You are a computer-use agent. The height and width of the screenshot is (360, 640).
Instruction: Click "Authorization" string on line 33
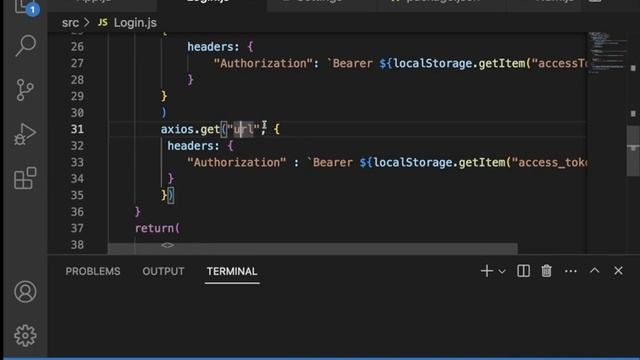pos(237,162)
